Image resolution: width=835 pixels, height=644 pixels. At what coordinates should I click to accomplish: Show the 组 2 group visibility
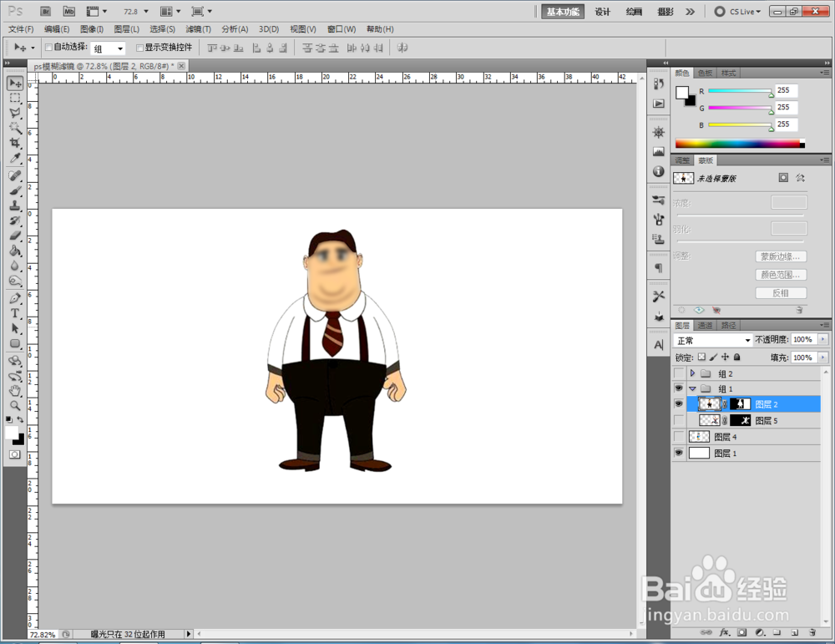pyautogui.click(x=678, y=373)
